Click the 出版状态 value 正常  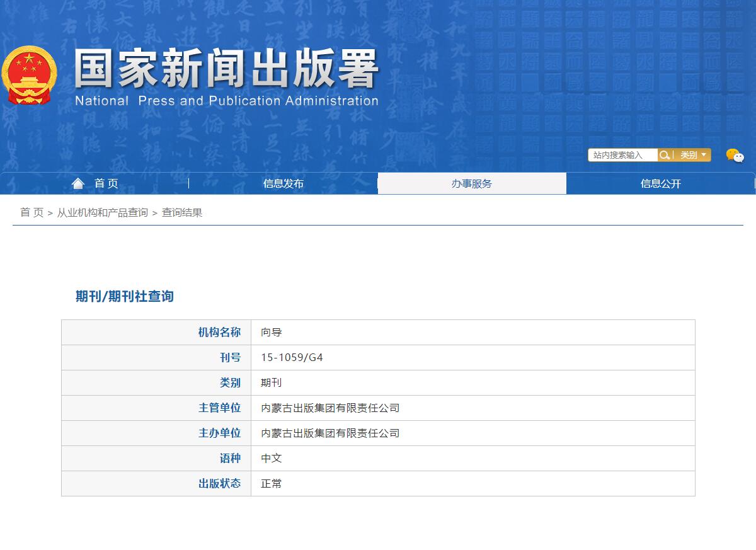pyautogui.click(x=272, y=484)
